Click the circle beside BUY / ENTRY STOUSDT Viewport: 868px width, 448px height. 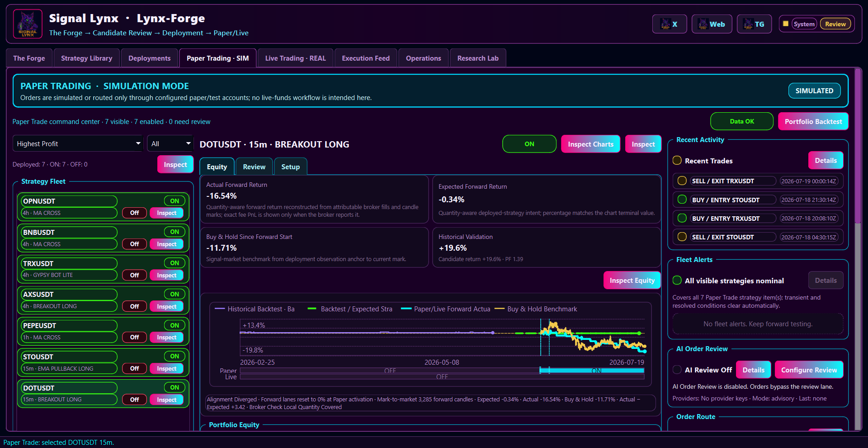pos(682,199)
